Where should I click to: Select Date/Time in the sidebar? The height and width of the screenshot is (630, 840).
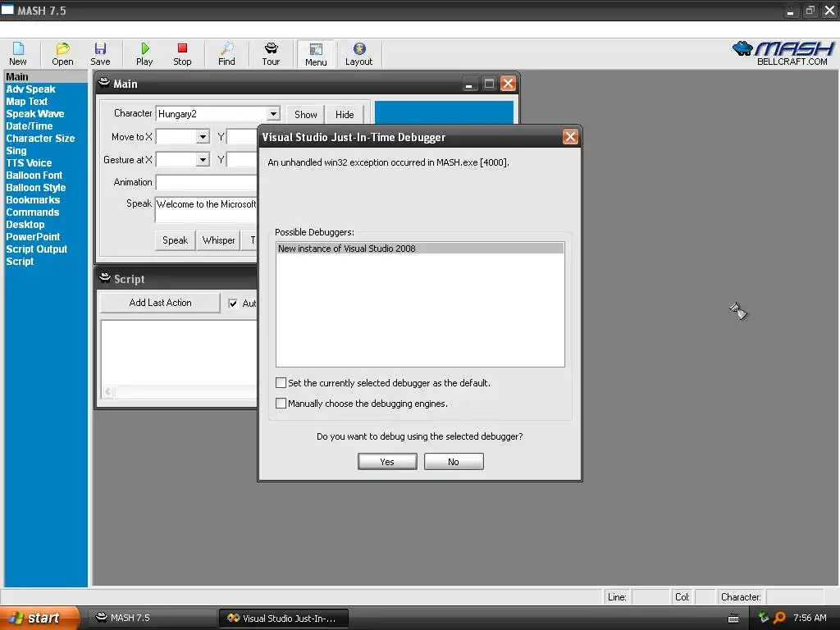pos(29,126)
